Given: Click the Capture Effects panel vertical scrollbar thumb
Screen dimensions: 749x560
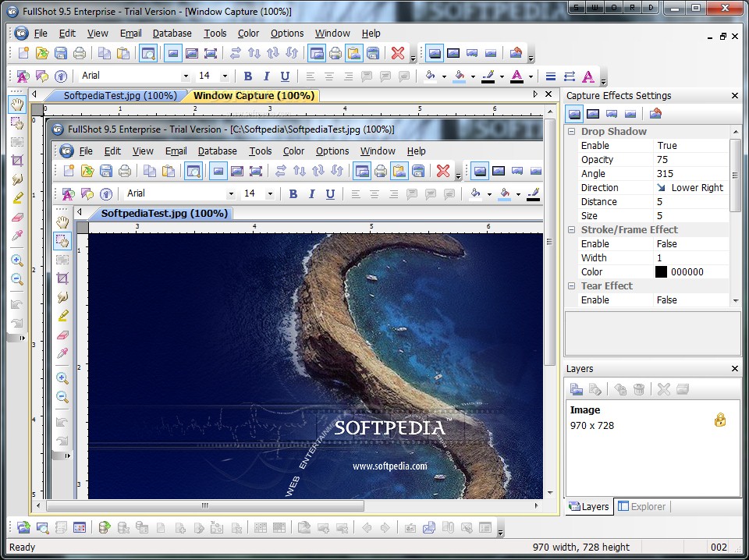Looking at the screenshot, I should pos(735,175).
